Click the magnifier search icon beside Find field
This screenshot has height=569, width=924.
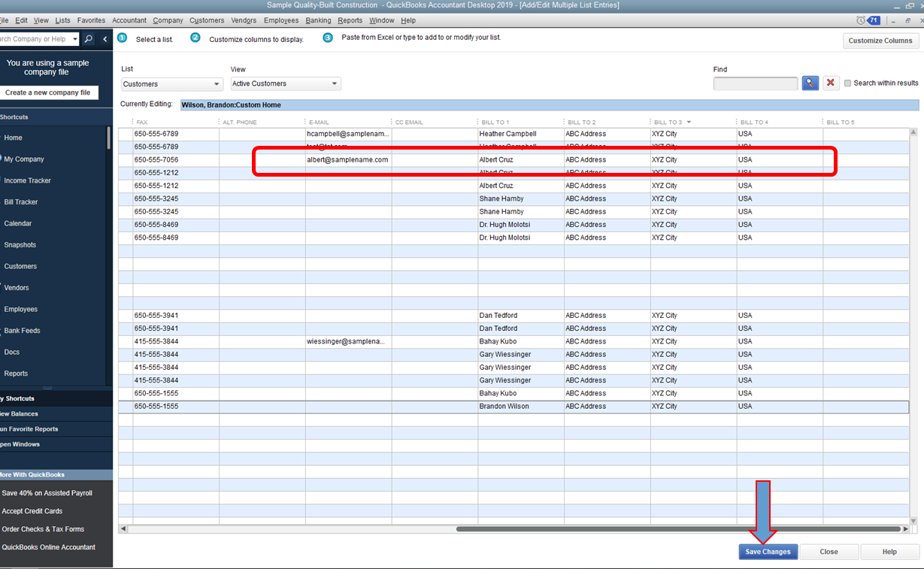810,83
